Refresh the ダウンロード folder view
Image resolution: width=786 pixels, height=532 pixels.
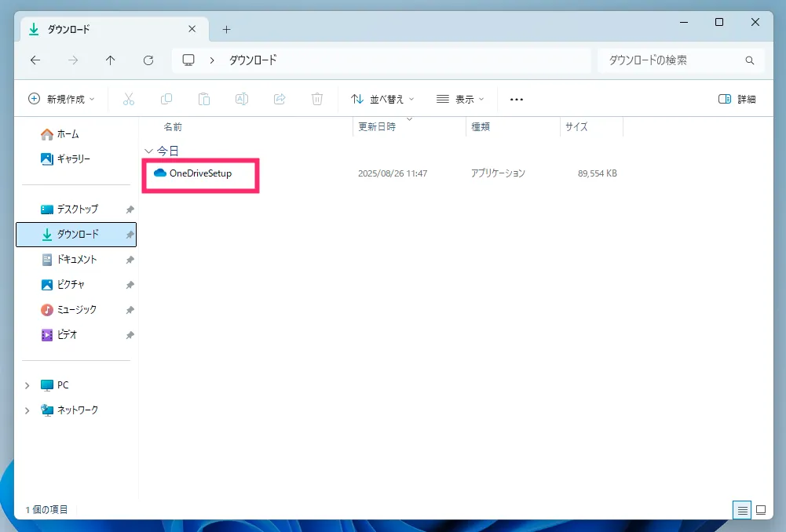148,60
